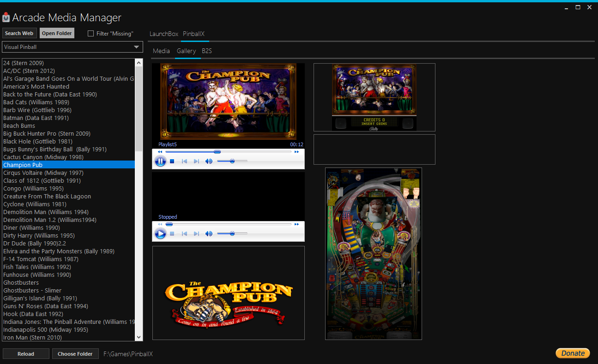Open the B2S sub-tab
The width and height of the screenshot is (598, 364).
207,51
